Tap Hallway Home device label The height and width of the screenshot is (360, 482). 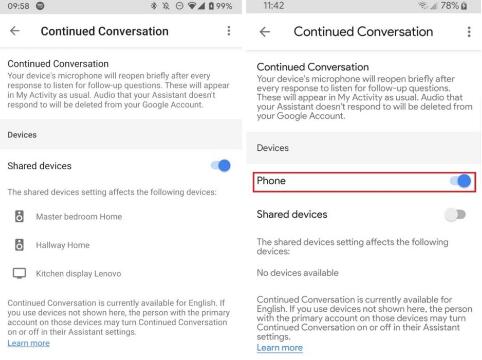(63, 245)
